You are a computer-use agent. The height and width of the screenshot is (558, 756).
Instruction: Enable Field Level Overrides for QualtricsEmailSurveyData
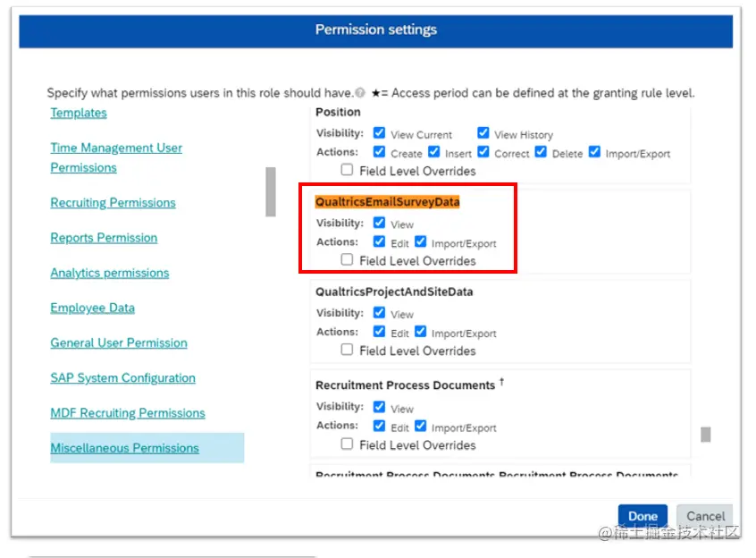(x=347, y=259)
